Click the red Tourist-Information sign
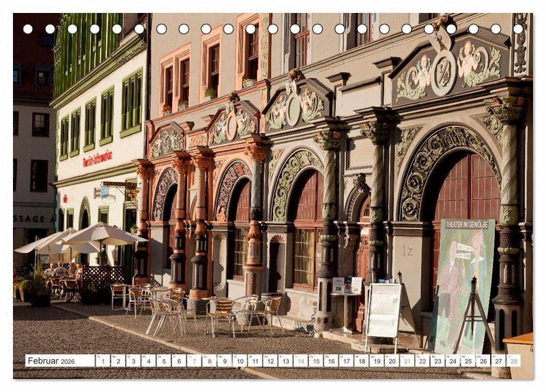This screenshot has height=392, width=546. 98,159
